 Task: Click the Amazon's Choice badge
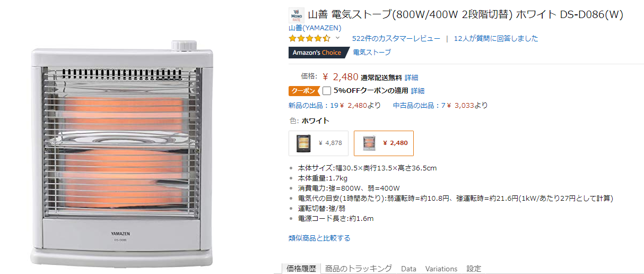(317, 53)
